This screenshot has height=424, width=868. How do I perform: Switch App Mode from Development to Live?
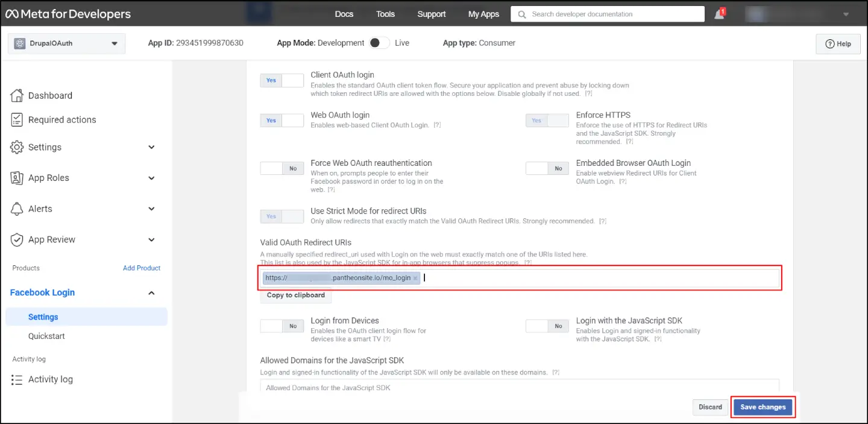click(379, 43)
